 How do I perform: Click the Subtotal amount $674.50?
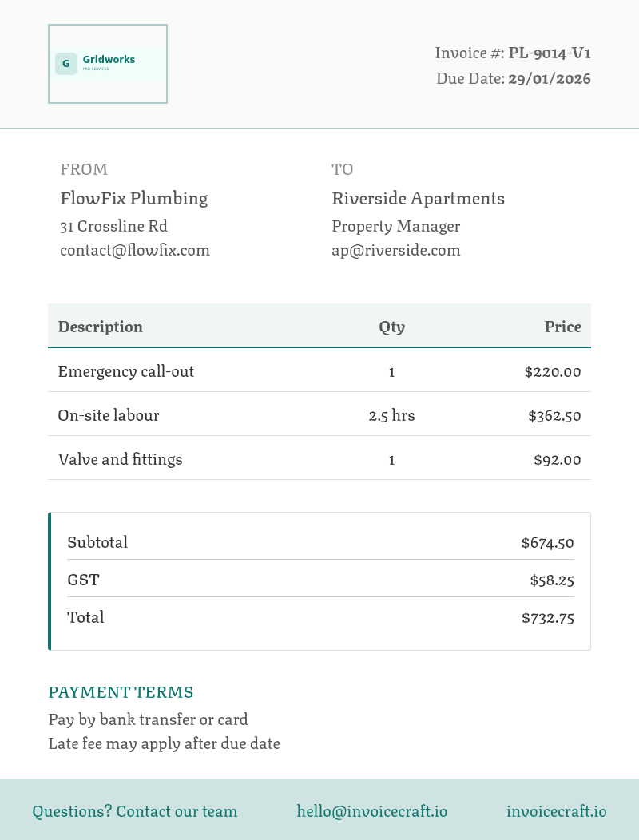(547, 543)
